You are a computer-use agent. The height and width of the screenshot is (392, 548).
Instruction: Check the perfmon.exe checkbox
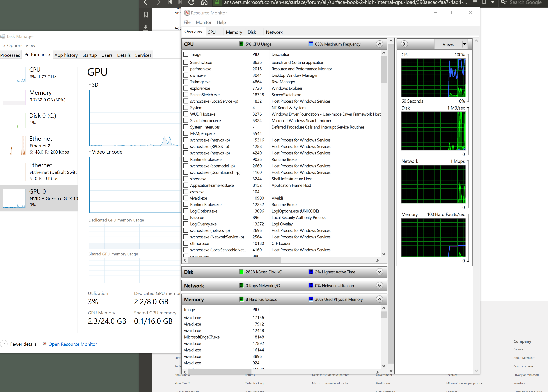(x=186, y=69)
